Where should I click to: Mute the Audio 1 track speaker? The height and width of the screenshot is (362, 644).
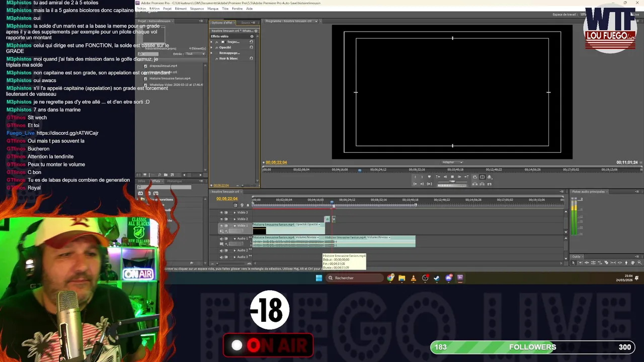point(221,239)
